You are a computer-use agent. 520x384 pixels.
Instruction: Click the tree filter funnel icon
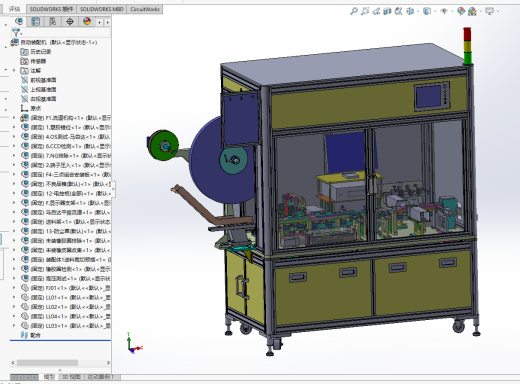pos(16,33)
